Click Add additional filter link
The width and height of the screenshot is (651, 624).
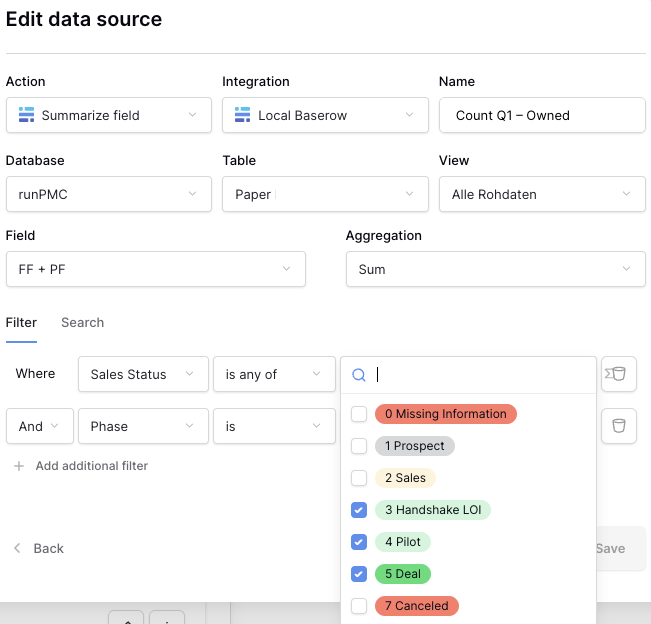[91, 466]
